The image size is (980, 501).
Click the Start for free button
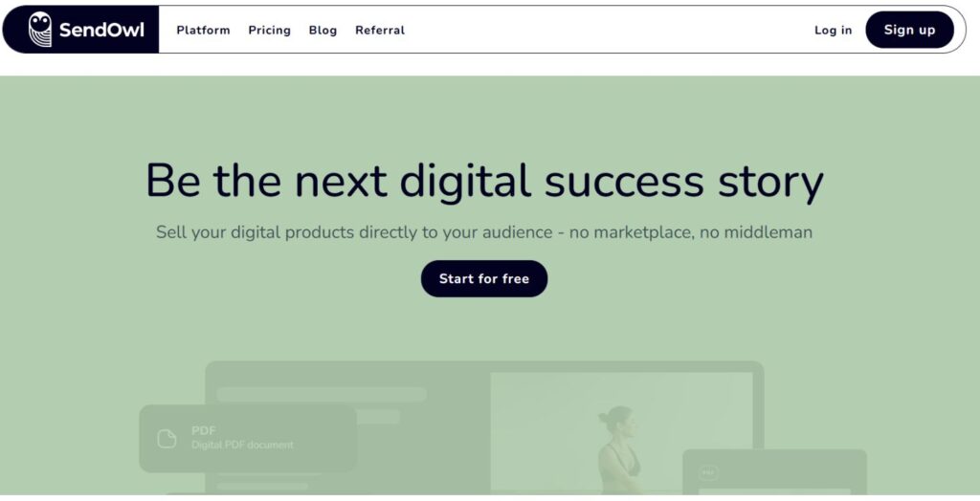(484, 278)
